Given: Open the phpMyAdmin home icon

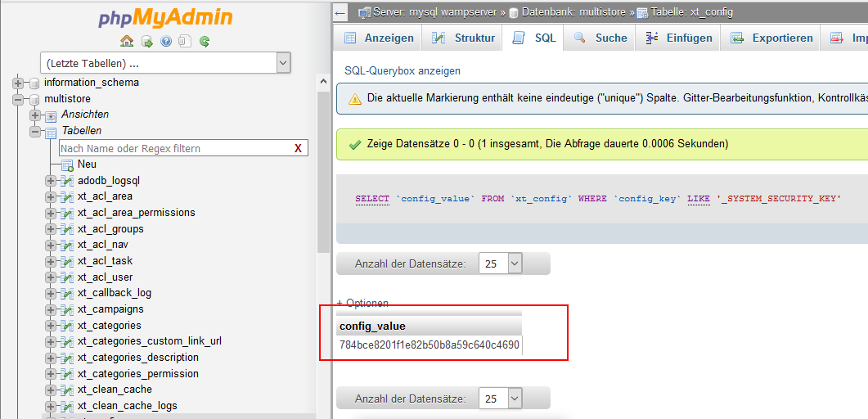Looking at the screenshot, I should (127, 41).
